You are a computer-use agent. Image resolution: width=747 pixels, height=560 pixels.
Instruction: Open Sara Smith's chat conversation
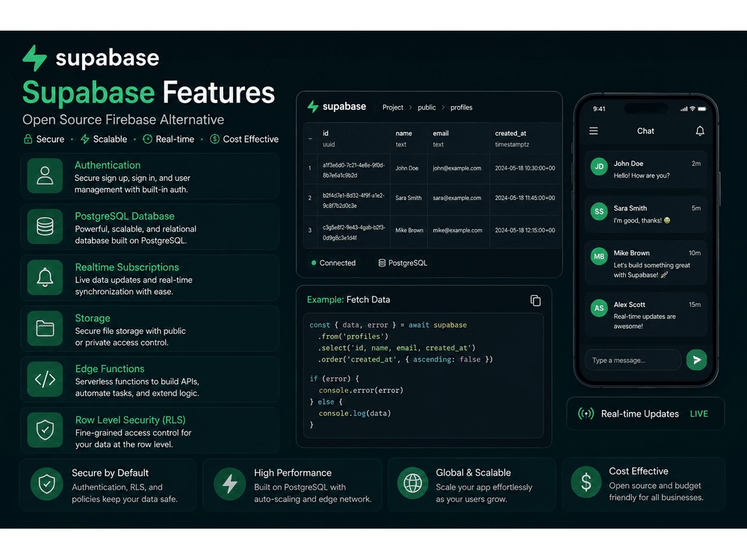tap(645, 214)
